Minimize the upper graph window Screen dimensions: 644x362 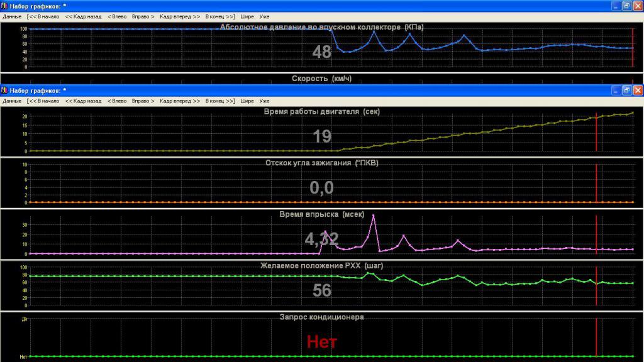(x=615, y=6)
